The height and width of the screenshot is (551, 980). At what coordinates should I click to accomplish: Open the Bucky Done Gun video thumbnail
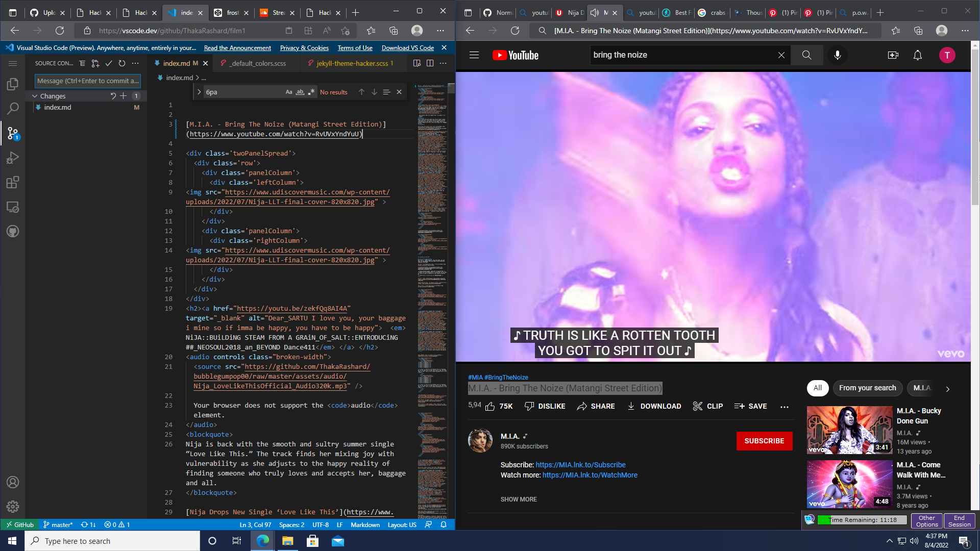pyautogui.click(x=849, y=430)
